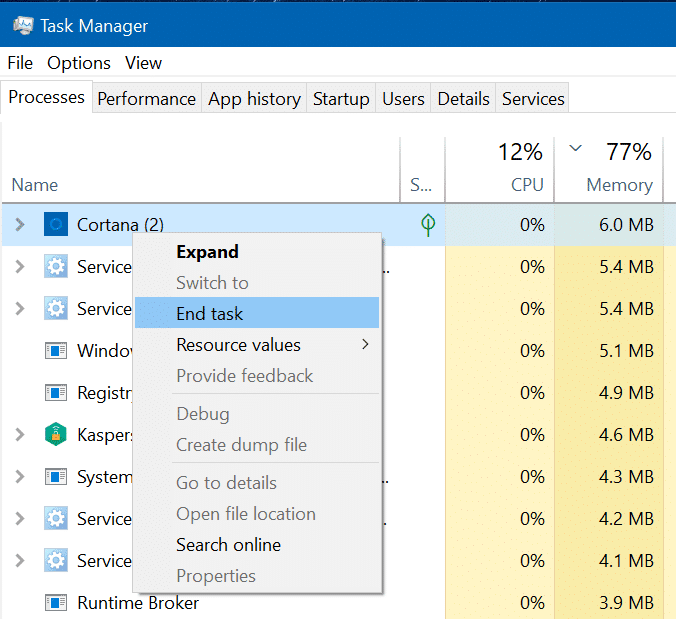This screenshot has width=676, height=619.
Task: Click the Runtime Broker process icon
Action: (56, 603)
